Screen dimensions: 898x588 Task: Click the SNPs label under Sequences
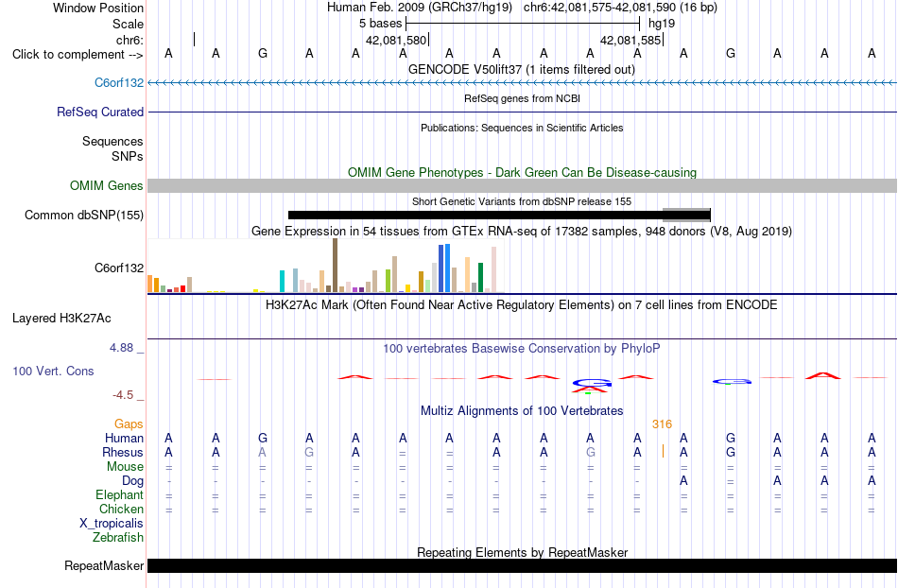128,156
